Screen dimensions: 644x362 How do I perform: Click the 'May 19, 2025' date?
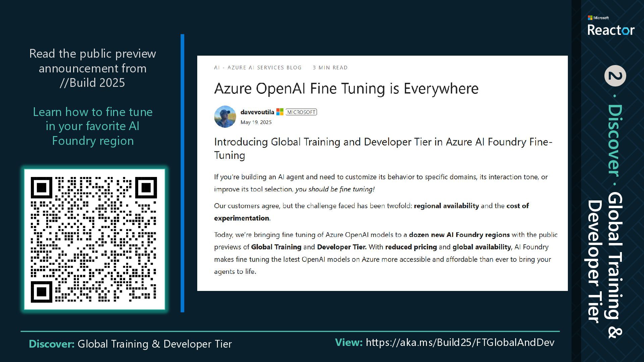pyautogui.click(x=256, y=122)
